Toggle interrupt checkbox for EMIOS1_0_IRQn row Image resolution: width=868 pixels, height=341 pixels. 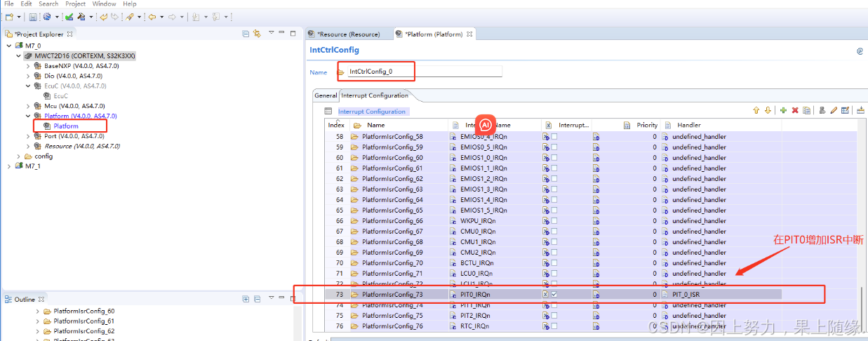pyautogui.click(x=554, y=158)
